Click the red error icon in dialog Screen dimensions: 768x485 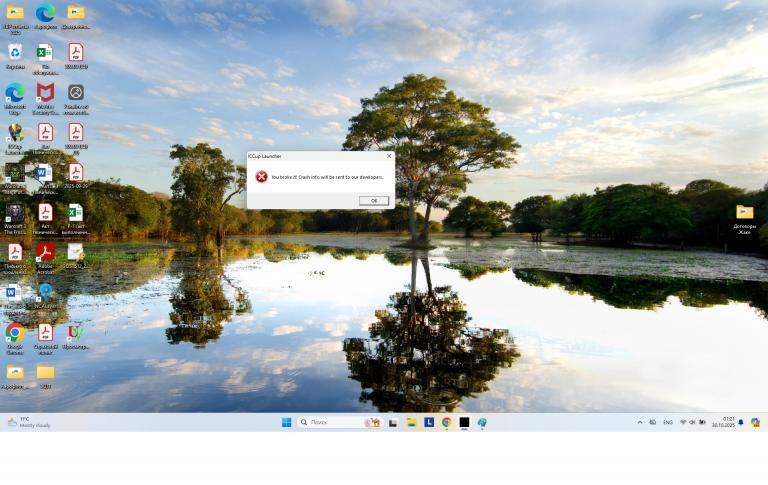262,177
